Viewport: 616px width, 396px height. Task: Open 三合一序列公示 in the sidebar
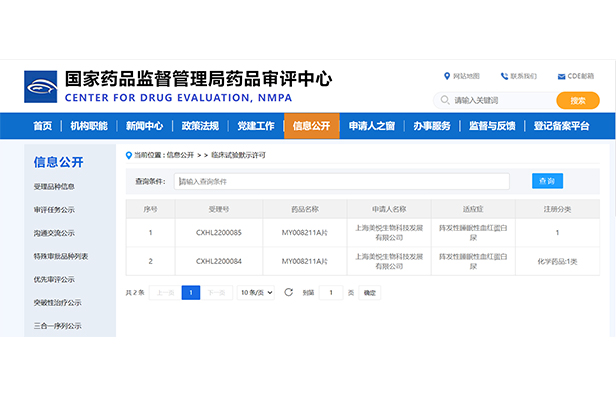57,326
